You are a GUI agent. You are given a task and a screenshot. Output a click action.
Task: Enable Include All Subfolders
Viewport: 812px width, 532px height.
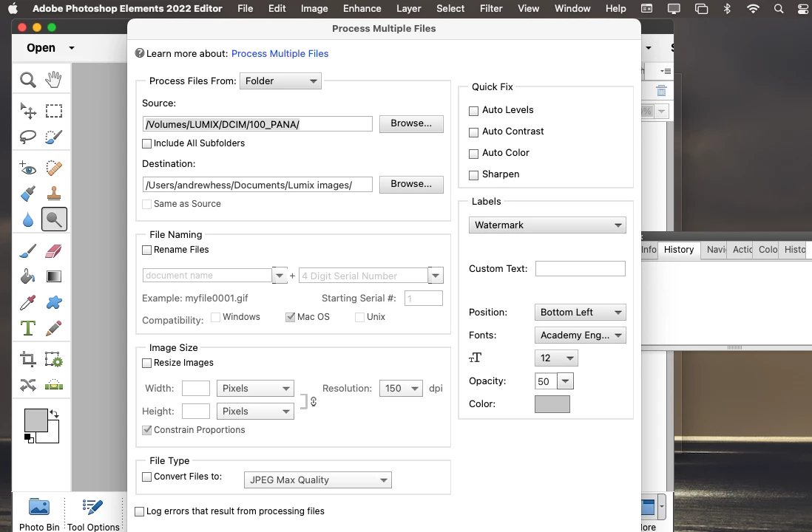147,144
